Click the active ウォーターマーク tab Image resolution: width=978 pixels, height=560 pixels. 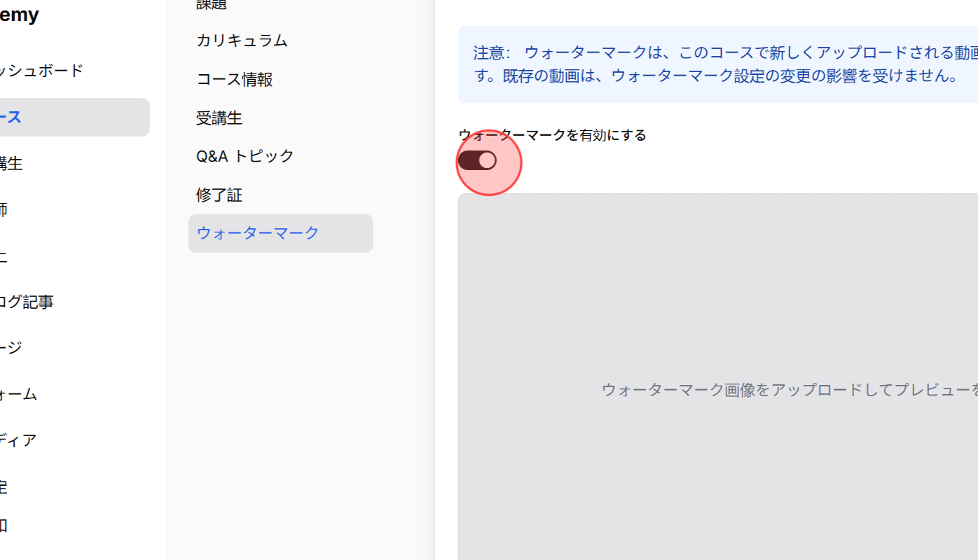[x=257, y=233]
